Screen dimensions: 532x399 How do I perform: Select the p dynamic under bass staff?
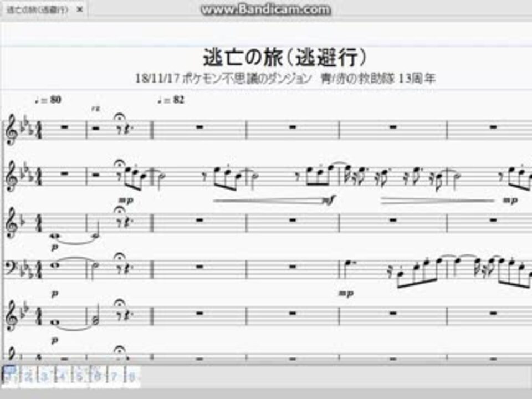[54, 293]
